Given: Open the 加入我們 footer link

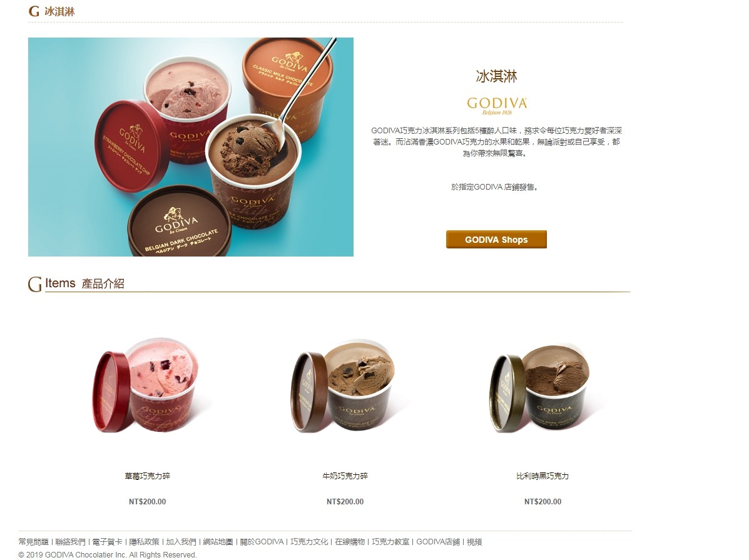Looking at the screenshot, I should (181, 542).
